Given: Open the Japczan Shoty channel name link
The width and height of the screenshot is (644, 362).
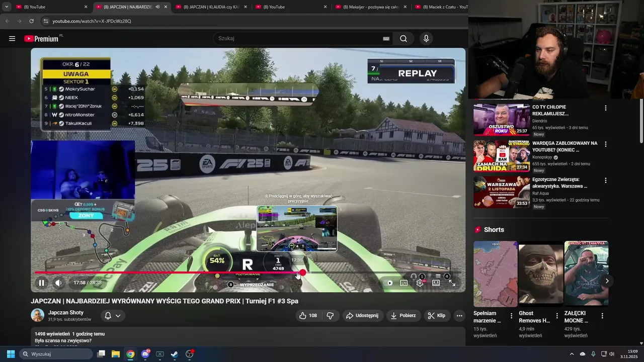Looking at the screenshot, I should (x=66, y=312).
